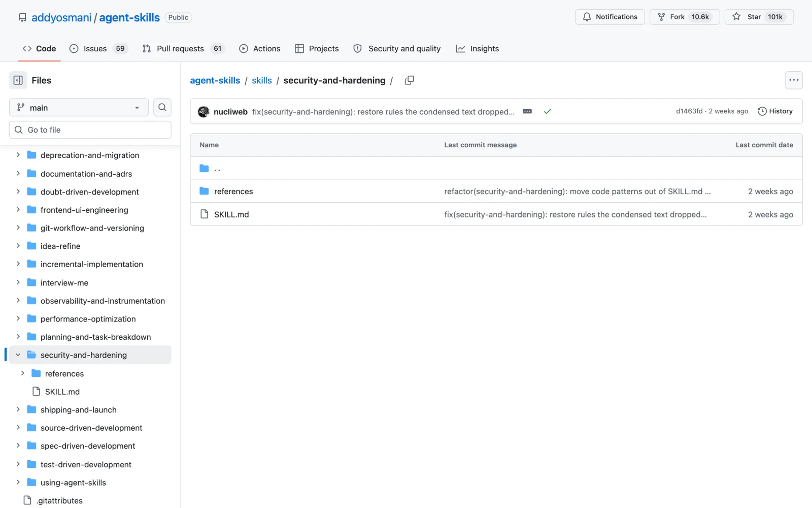
Task: Go to the Actions tab
Action: click(260, 49)
